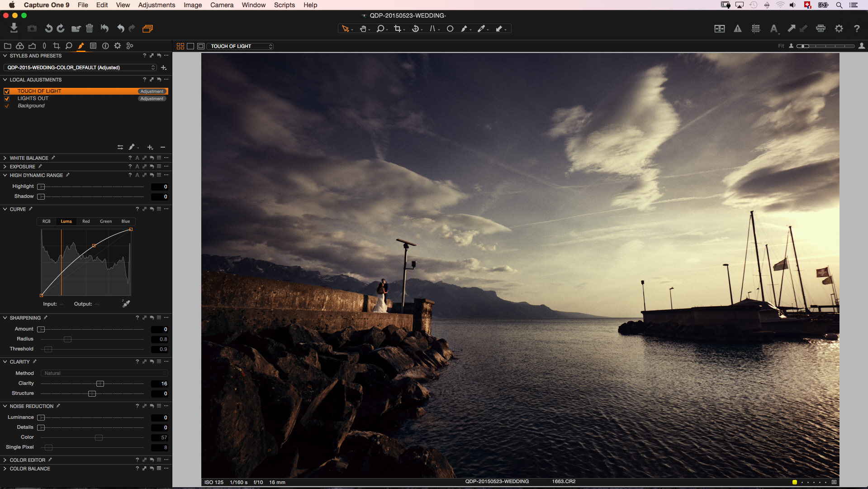Open the Exposure histogram tool tab

click(x=32, y=46)
